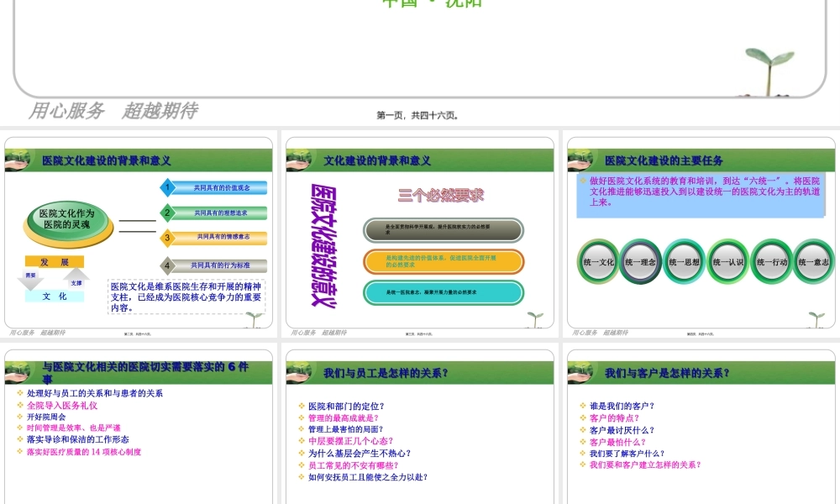This screenshot has height=504, width=840.
Task: Click the 三个必然要求 heading
Action: tap(443, 195)
